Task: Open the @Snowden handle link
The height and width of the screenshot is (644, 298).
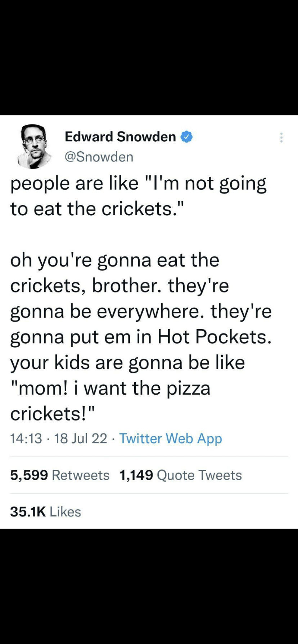Action: [x=99, y=157]
